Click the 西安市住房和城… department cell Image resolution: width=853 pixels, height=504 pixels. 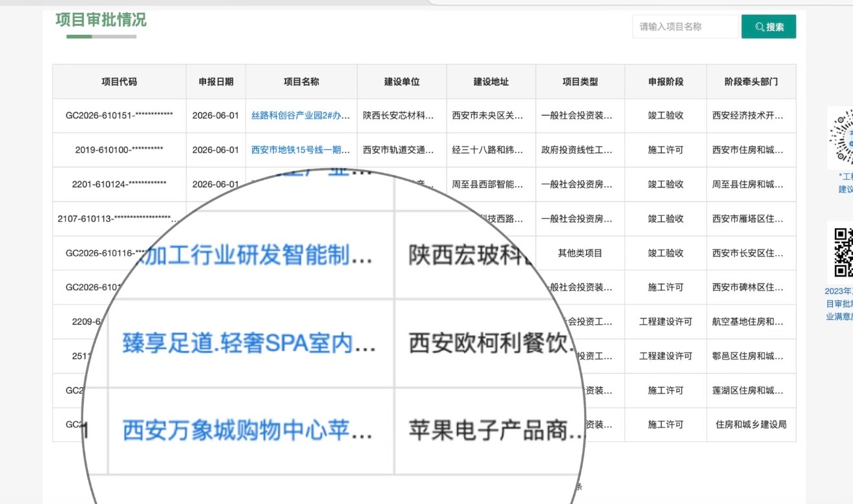(748, 150)
